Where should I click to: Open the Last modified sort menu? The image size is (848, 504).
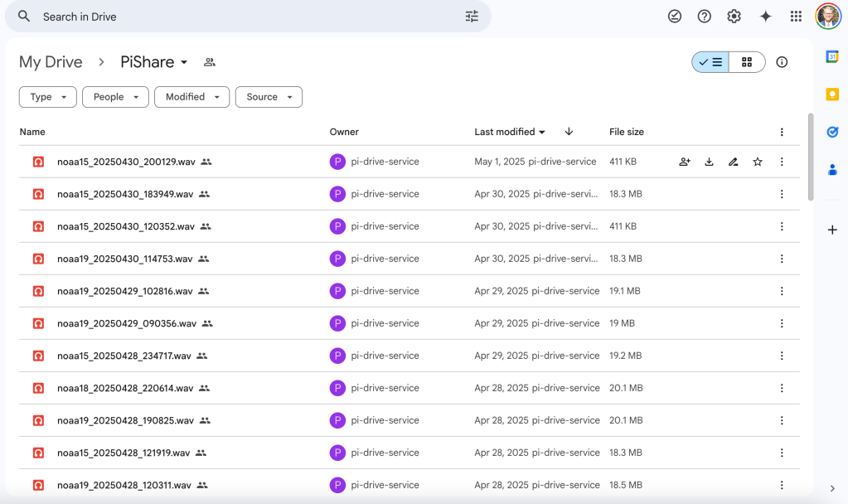tap(510, 132)
